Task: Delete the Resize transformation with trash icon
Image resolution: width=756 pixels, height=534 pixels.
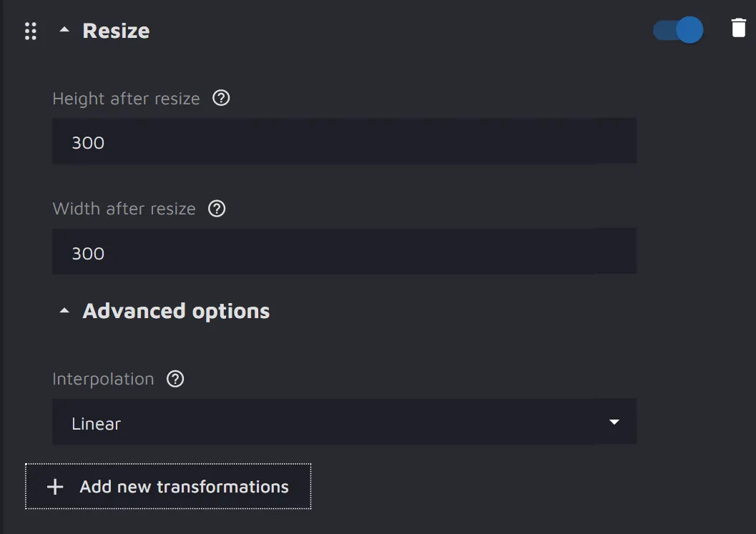Action: pos(738,29)
